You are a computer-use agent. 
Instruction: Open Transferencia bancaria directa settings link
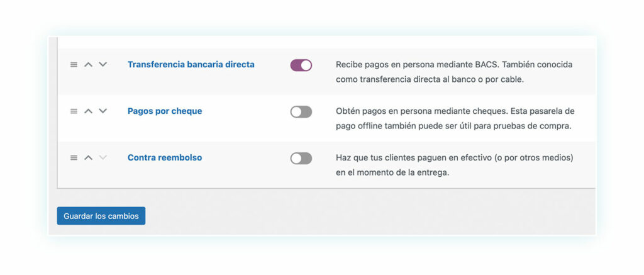[191, 65]
